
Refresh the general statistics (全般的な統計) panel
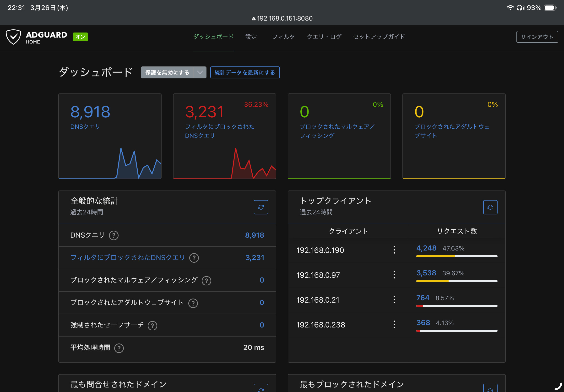click(x=261, y=207)
